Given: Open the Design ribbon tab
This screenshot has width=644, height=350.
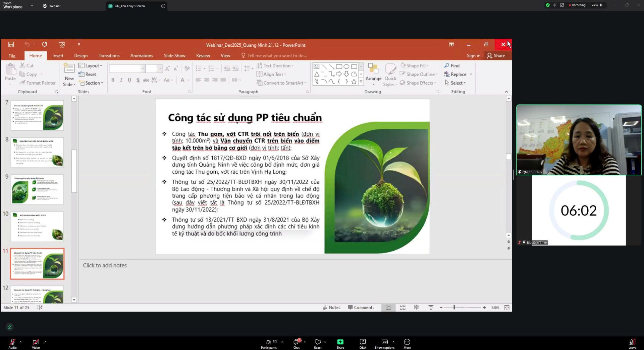Looking at the screenshot, I should point(80,55).
